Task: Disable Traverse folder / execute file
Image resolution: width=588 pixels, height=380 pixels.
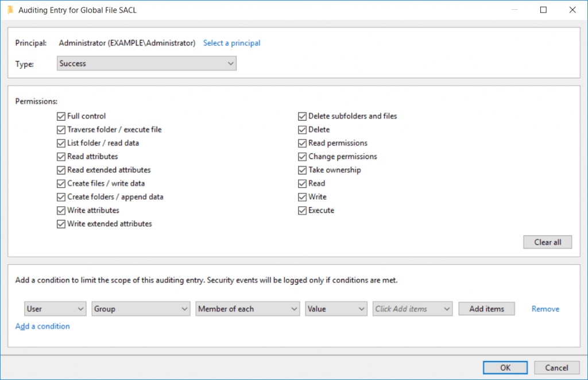Action: pos(61,130)
